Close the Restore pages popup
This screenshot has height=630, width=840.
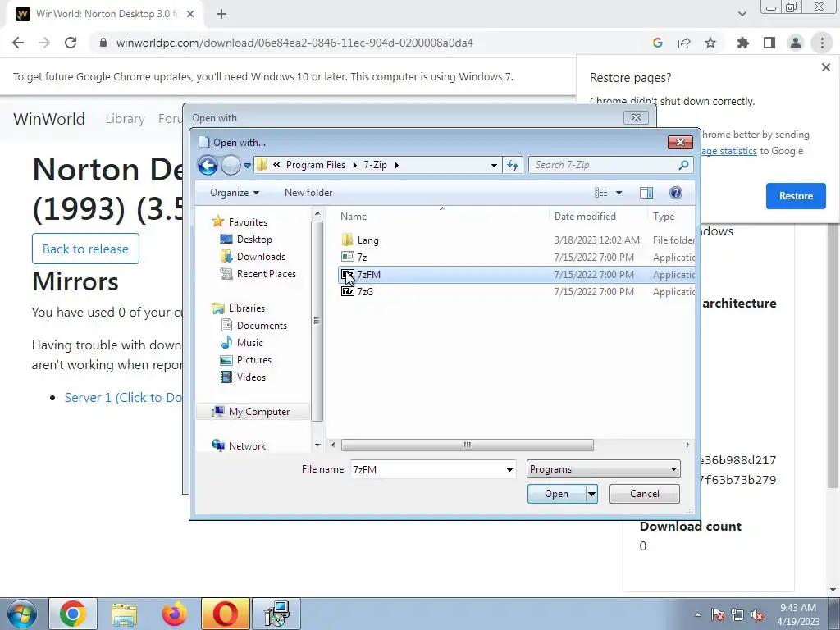[x=825, y=67]
